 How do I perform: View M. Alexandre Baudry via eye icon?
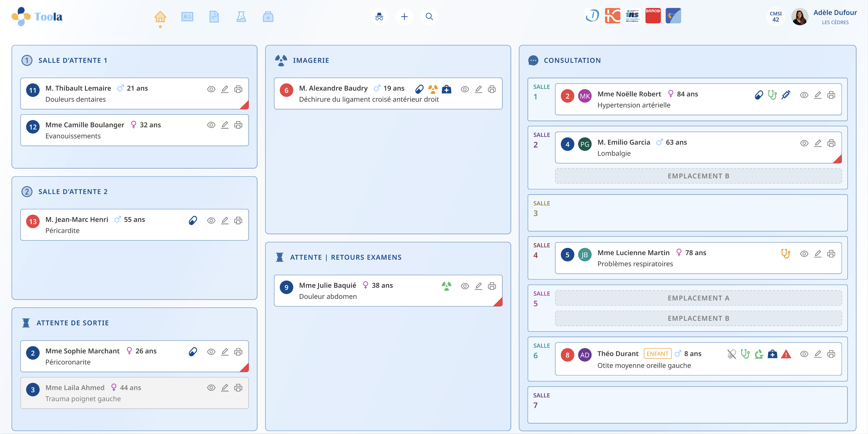point(465,89)
